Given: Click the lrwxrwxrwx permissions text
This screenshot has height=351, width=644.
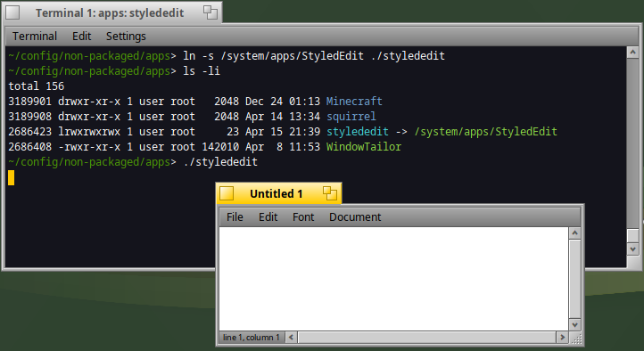Looking at the screenshot, I should (89, 132).
